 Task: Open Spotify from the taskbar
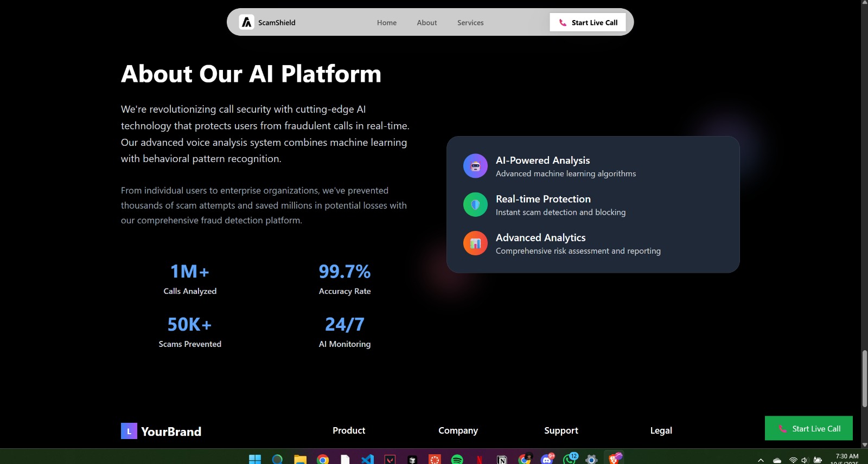(457, 460)
